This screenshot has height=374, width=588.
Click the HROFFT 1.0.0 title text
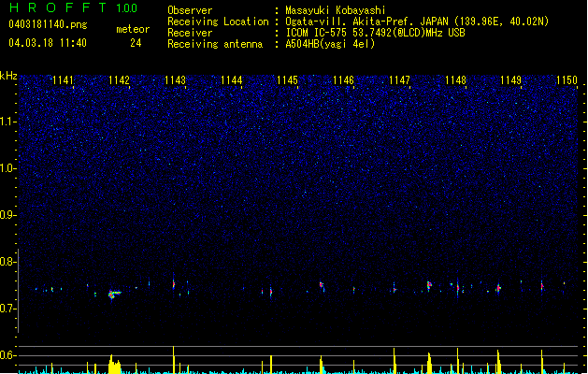click(74, 7)
